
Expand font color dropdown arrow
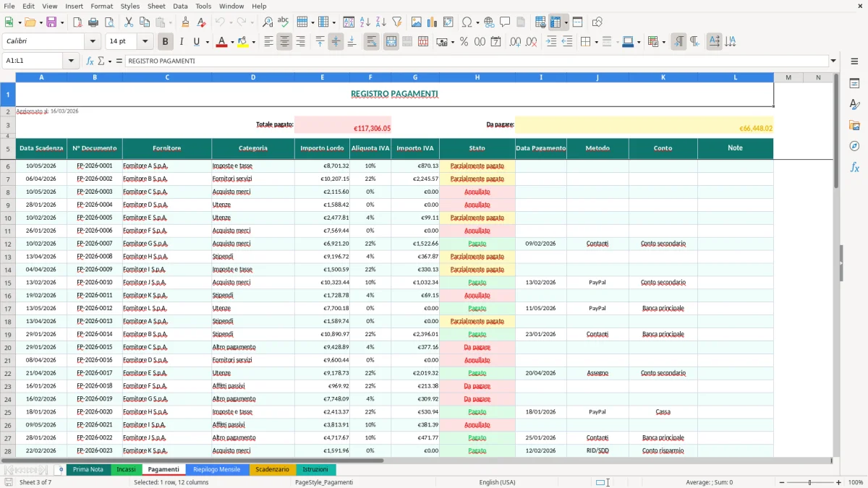231,42
